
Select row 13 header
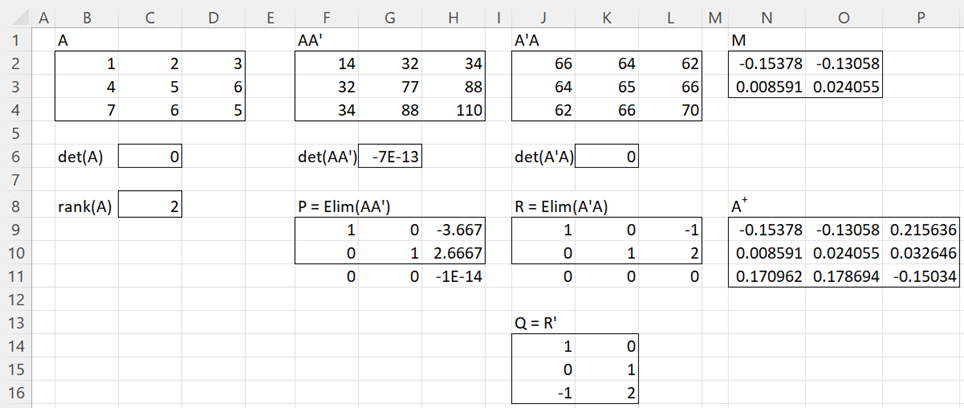(15, 323)
